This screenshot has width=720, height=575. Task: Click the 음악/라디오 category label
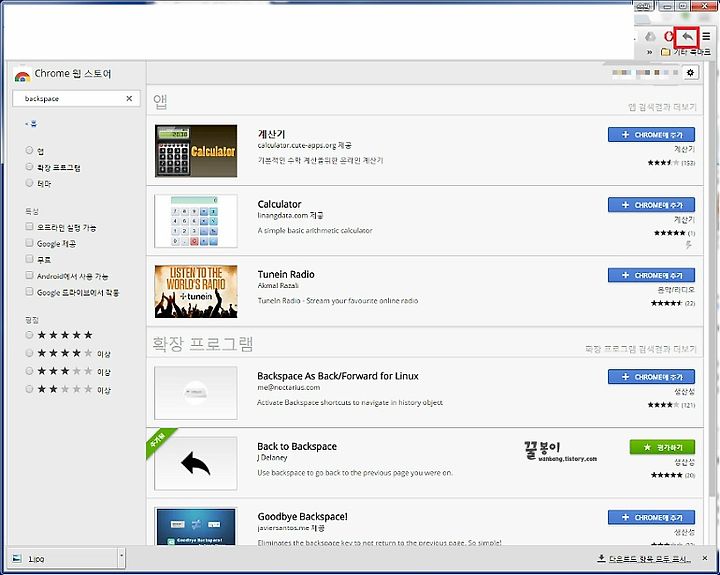[x=676, y=290]
